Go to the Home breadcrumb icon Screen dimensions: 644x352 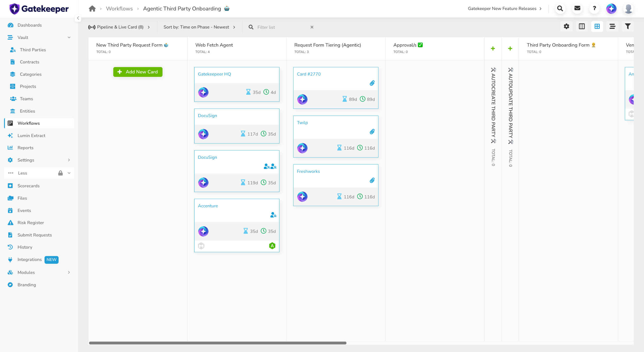[x=92, y=9]
